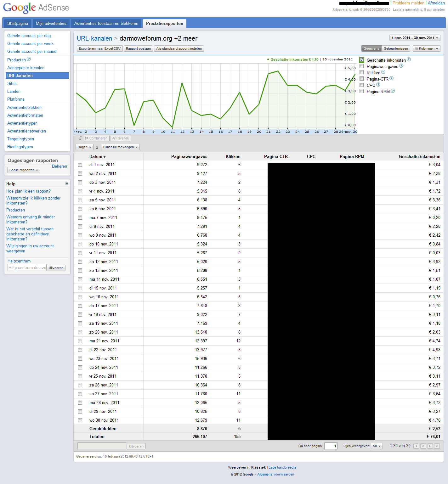448x484 pixels.
Task: Open help icon next to Klikken metric
Action: tap(383, 72)
